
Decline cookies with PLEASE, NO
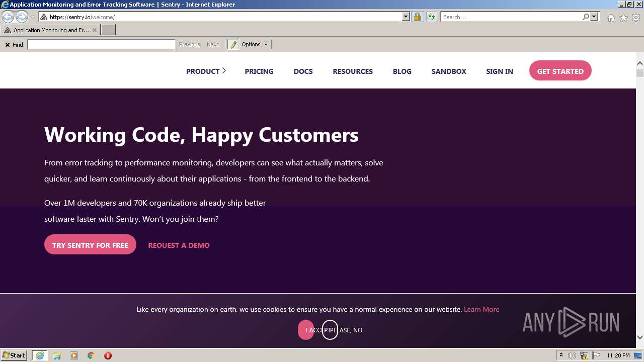pyautogui.click(x=330, y=330)
